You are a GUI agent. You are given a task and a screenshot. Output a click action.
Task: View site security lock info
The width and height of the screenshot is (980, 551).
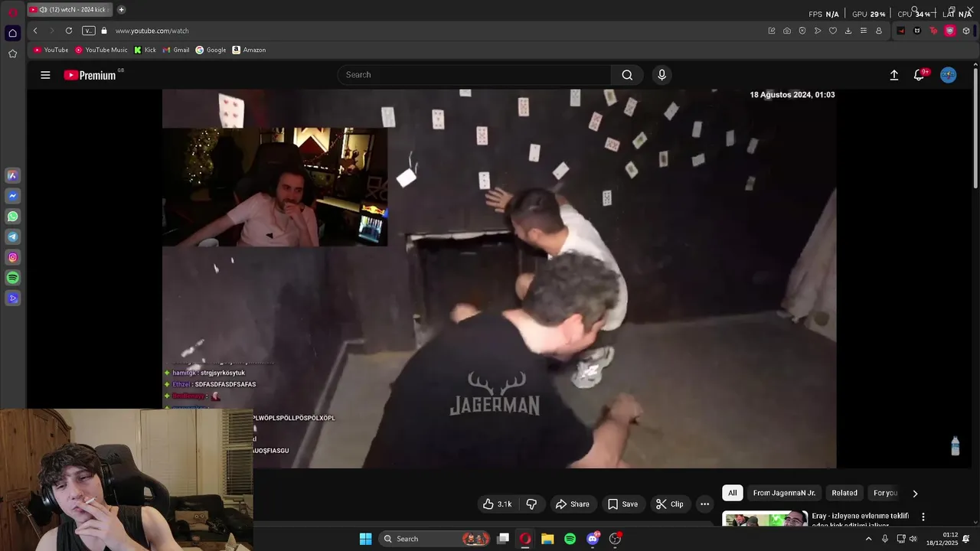point(104,31)
